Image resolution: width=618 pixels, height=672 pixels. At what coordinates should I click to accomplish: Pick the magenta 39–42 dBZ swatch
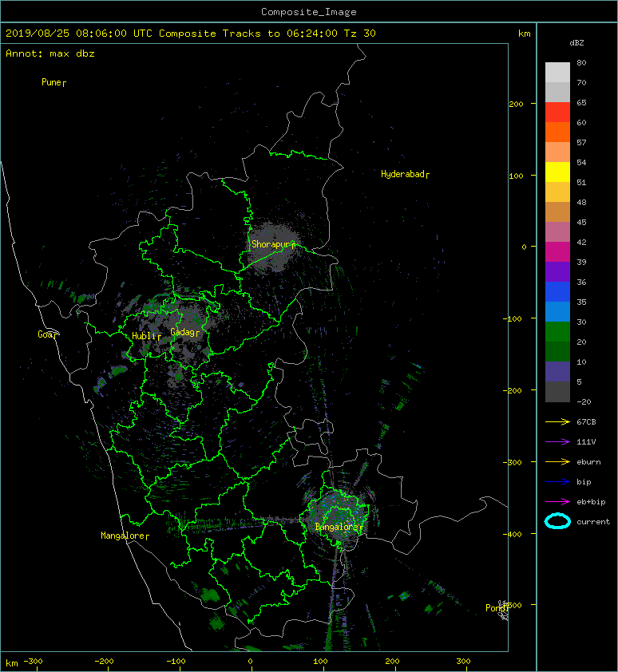coord(557,252)
